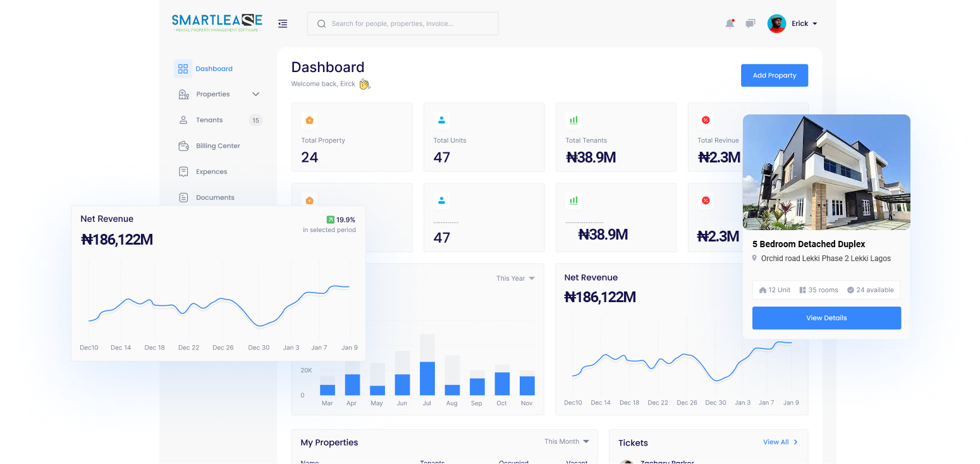Open the chat messages icon
The image size is (980, 464).
[x=750, y=24]
